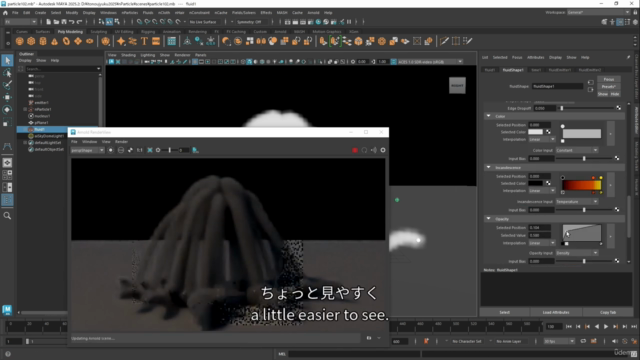Viewport: 640px width, 360px height.
Task: Jump to the start of the playback range
Action: 569,327
